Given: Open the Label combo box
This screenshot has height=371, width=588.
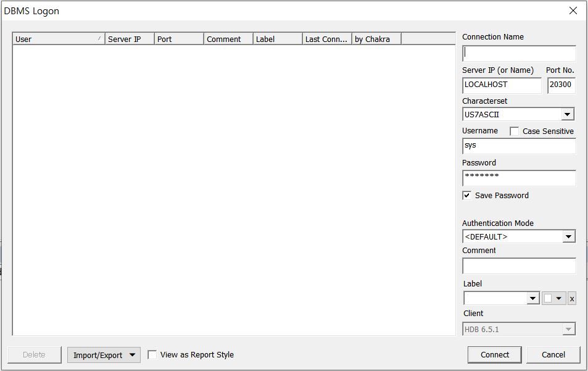Looking at the screenshot, I should point(533,299).
